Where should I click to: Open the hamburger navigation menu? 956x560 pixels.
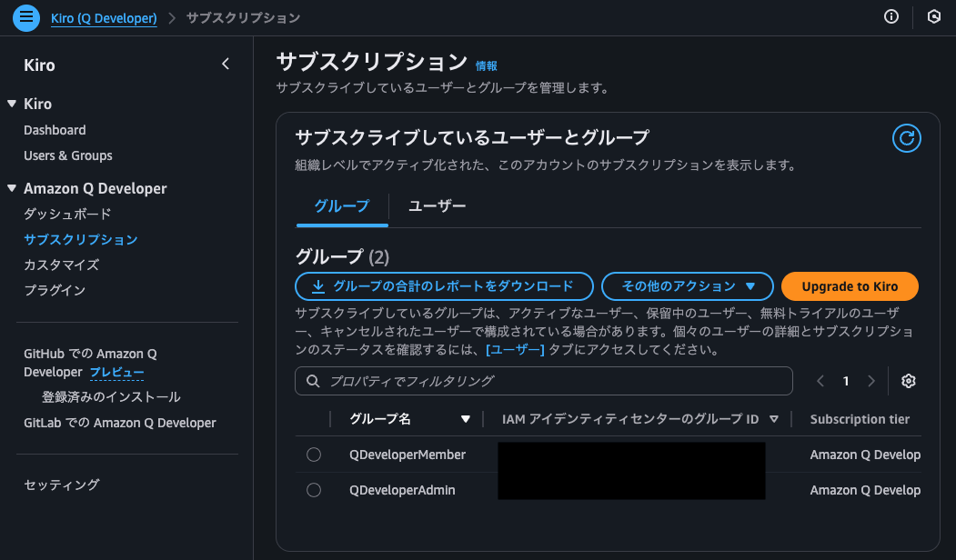(26, 17)
